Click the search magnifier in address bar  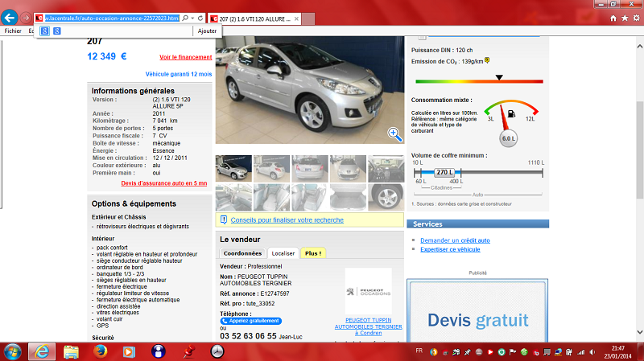click(x=185, y=18)
